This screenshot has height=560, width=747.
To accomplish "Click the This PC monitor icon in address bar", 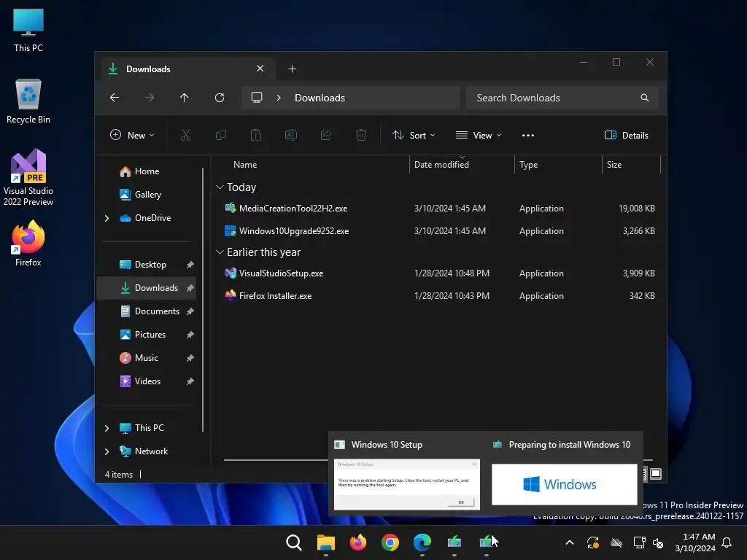I will pos(257,98).
